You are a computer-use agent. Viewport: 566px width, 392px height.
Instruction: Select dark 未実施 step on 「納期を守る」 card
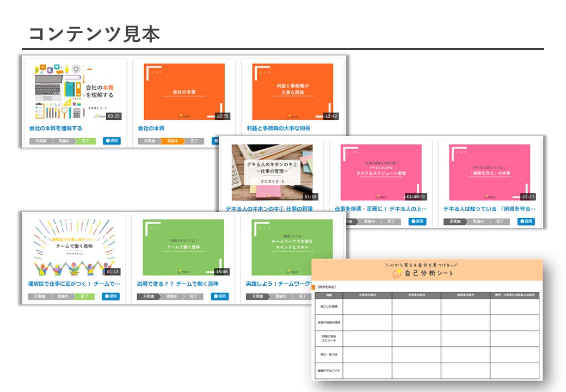tap(455, 222)
